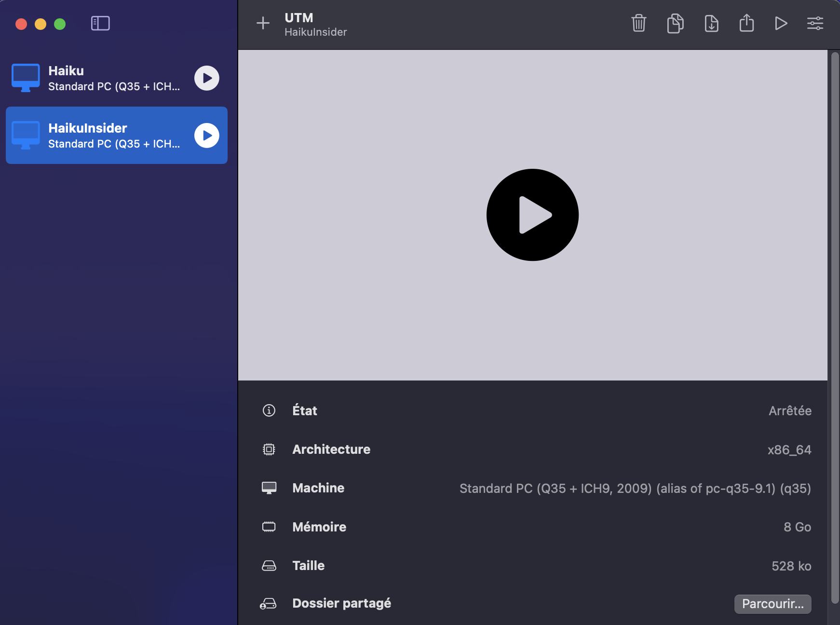The height and width of the screenshot is (625, 840).
Task: Select the HaikuInsider virtual machine entry
Action: pos(117,136)
